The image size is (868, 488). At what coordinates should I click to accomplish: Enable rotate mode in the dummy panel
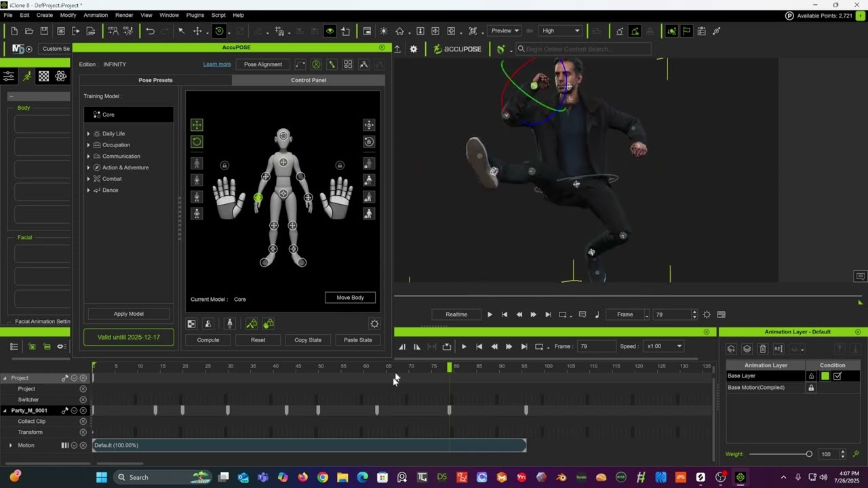click(x=197, y=142)
